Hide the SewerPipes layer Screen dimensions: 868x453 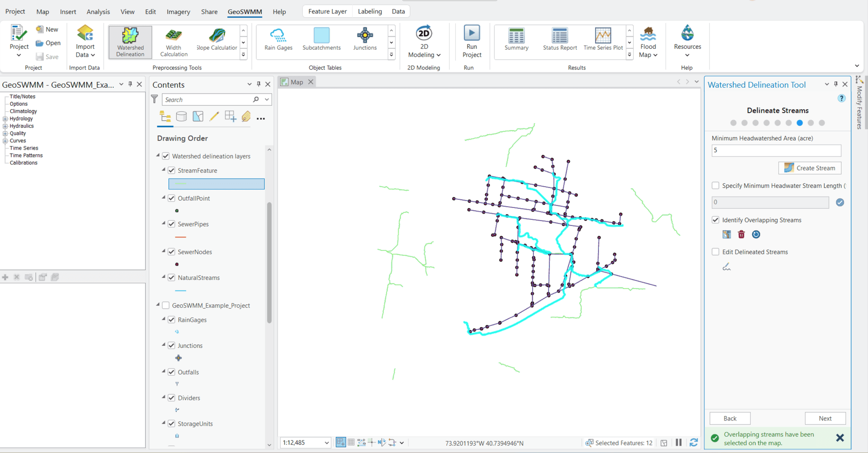171,224
